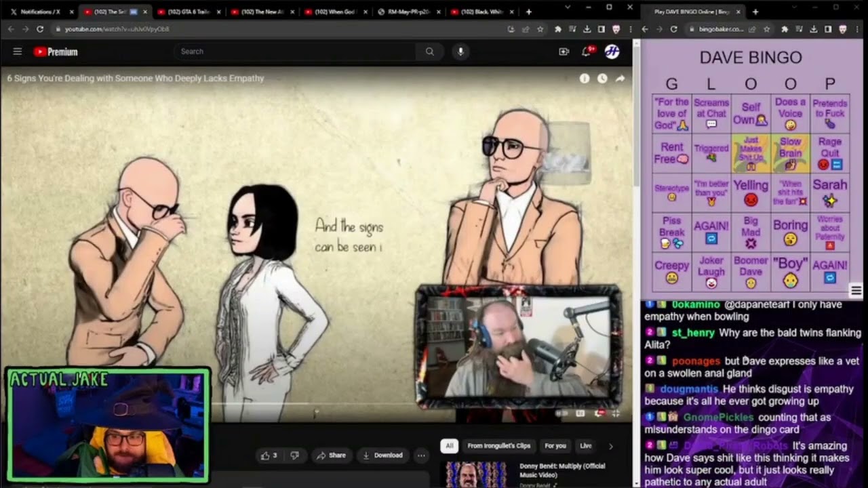Open the YouTube account avatar menu
The image size is (868, 488).
pos(612,52)
